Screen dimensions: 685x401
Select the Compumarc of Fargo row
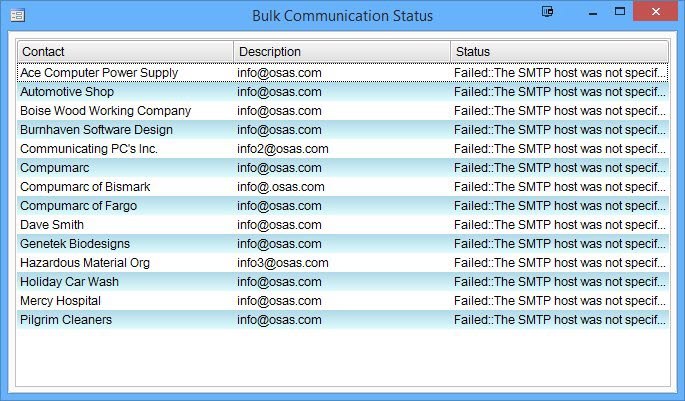pyautogui.click(x=78, y=206)
